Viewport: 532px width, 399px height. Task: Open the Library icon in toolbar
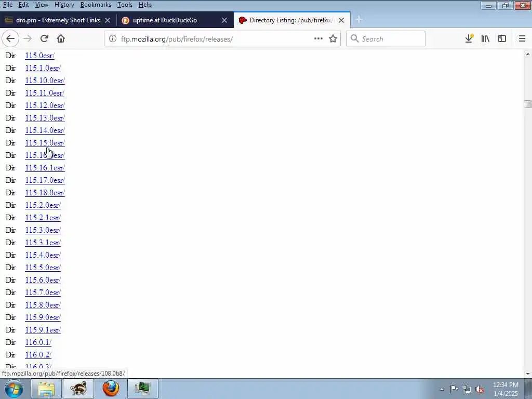[x=485, y=38]
